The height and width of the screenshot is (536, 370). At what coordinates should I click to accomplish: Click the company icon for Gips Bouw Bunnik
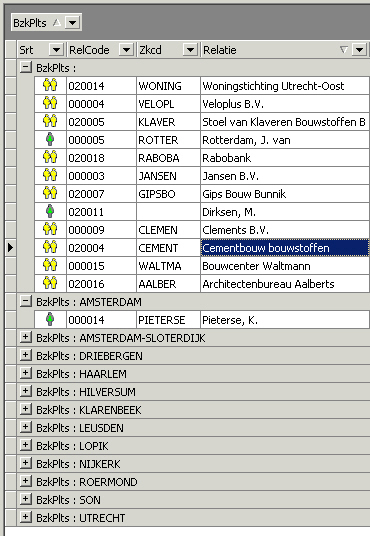(x=50, y=193)
